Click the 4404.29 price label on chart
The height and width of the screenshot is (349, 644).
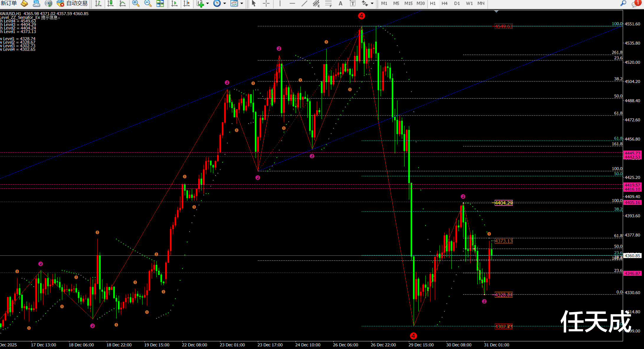pyautogui.click(x=504, y=203)
